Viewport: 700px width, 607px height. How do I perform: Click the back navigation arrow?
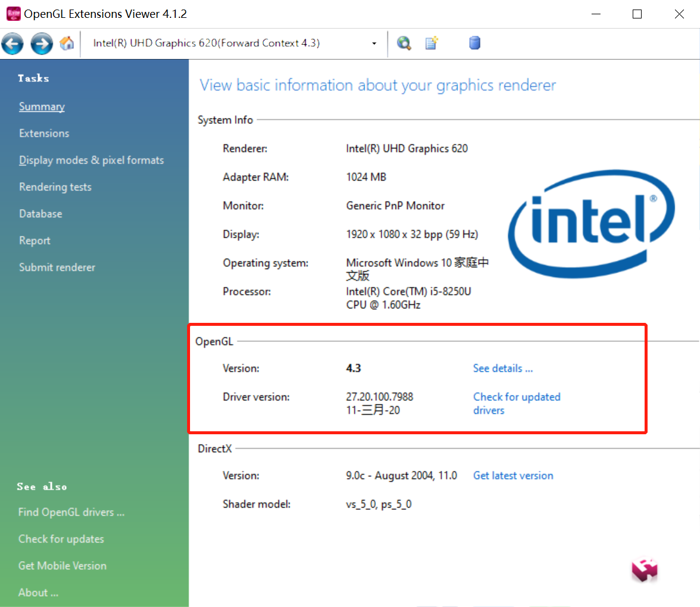click(12, 43)
